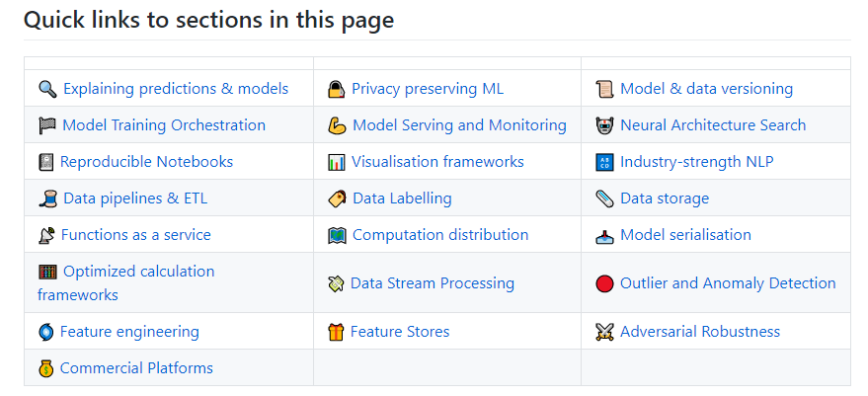Follow the Data storage link

tap(665, 198)
